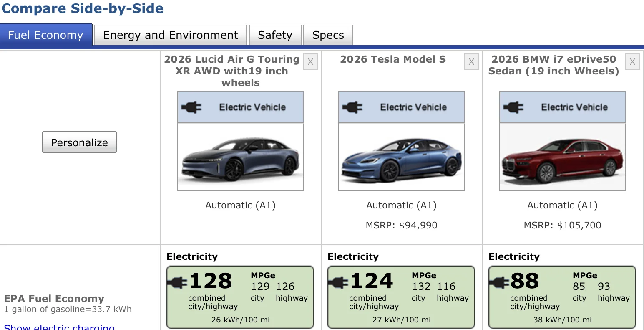
Task: Click the Personalize button
Action: pos(80,142)
